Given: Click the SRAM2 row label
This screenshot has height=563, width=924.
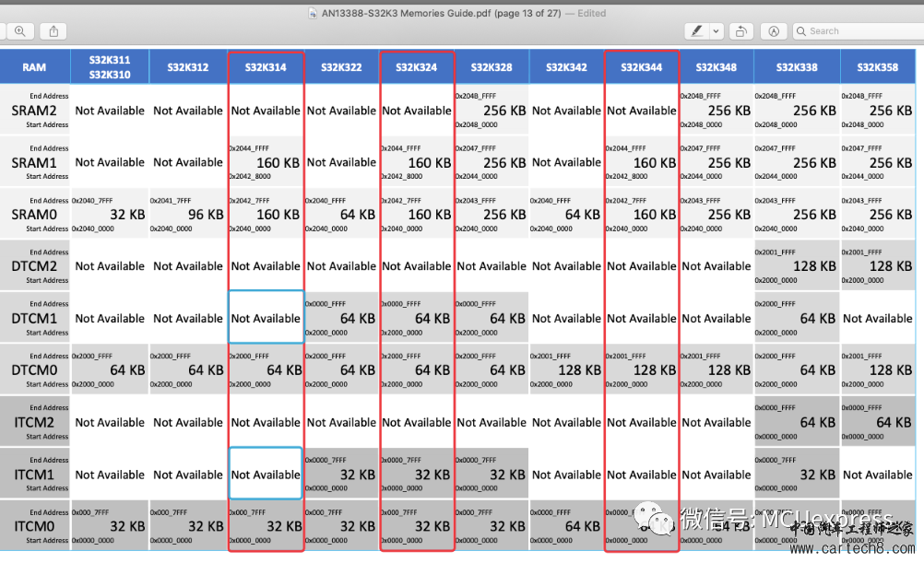Looking at the screenshot, I should [34, 111].
